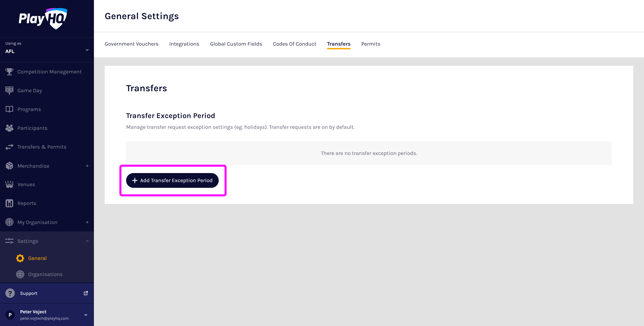Expand My Organisation plus sign

(x=87, y=222)
